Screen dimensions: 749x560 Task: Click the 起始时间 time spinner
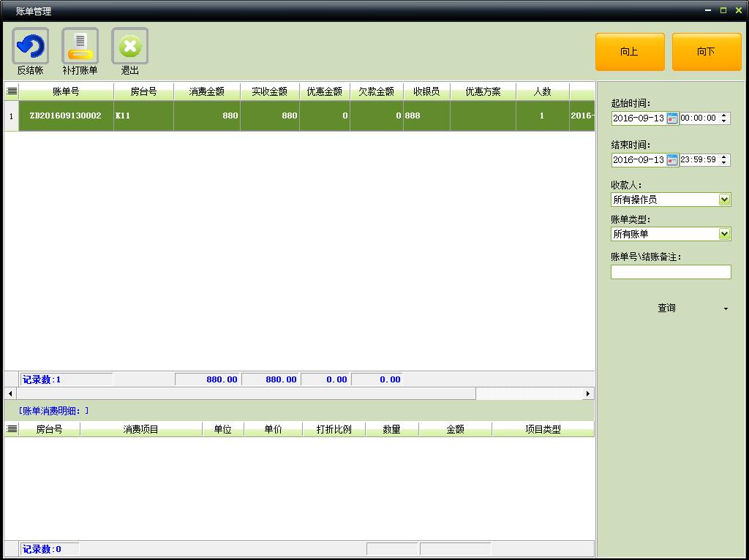[724, 118]
